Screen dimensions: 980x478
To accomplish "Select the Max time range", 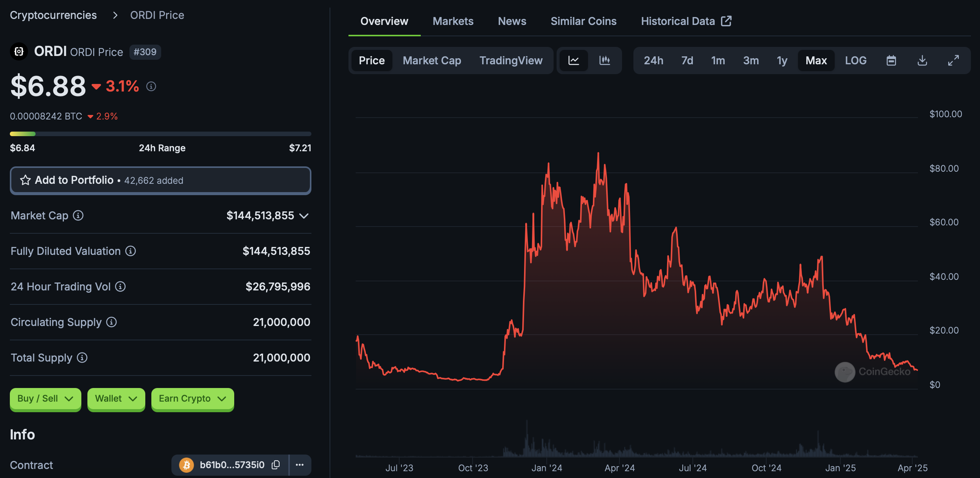I will [816, 61].
